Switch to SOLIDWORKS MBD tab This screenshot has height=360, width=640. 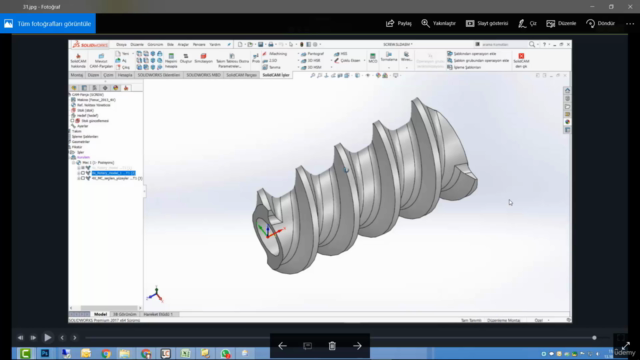tap(203, 75)
